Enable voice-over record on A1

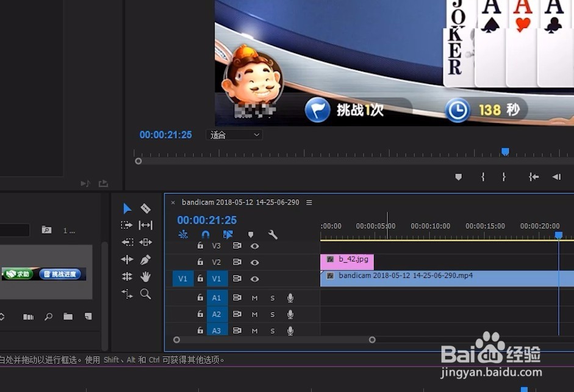pos(290,298)
